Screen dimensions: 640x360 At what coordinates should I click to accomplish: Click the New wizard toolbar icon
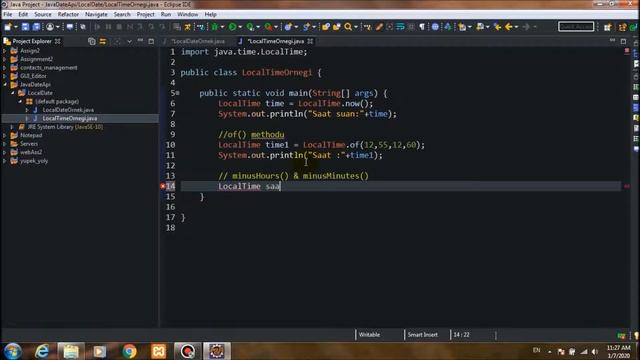7,27
